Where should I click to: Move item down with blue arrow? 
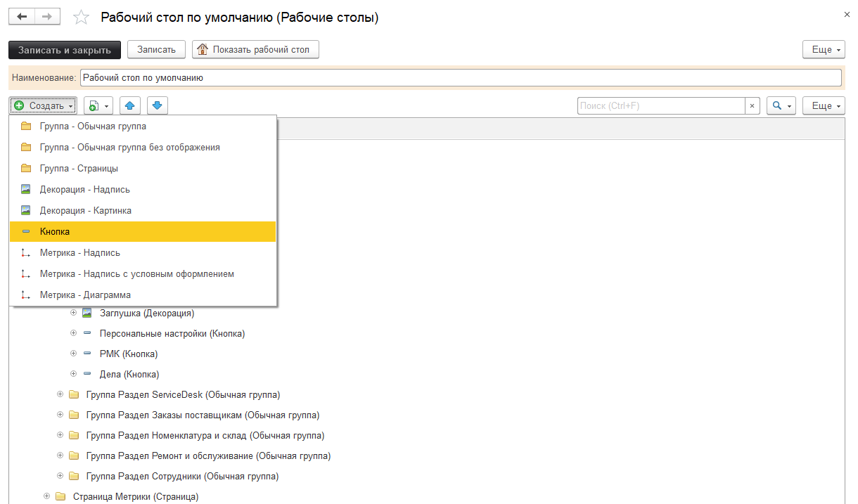pyautogui.click(x=157, y=105)
